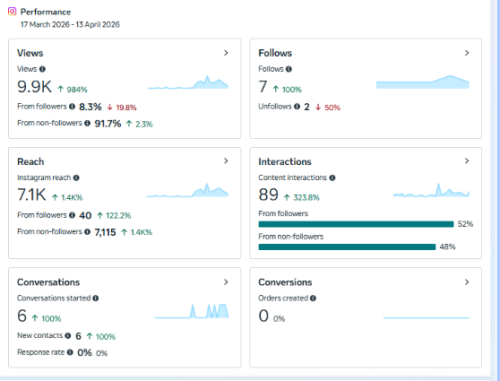
Task: Open Interactions details via chevron arrow
Action: point(467,161)
